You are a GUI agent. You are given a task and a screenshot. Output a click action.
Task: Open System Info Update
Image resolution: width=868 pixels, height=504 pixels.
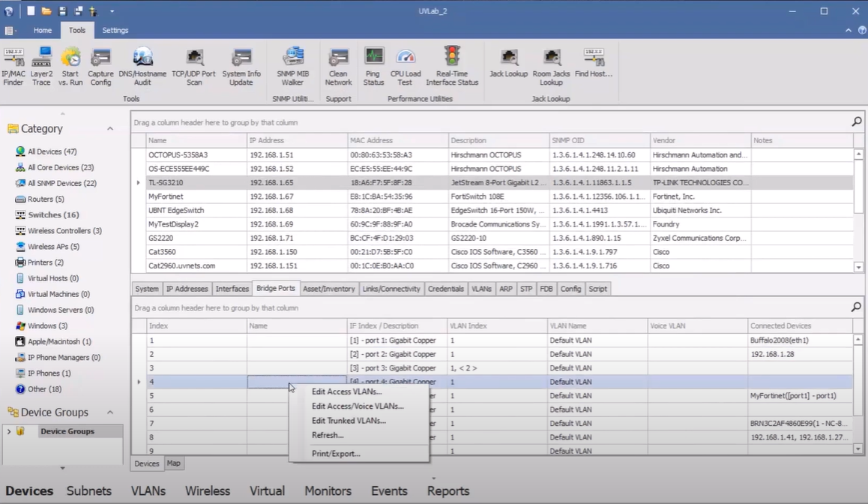[x=241, y=67]
